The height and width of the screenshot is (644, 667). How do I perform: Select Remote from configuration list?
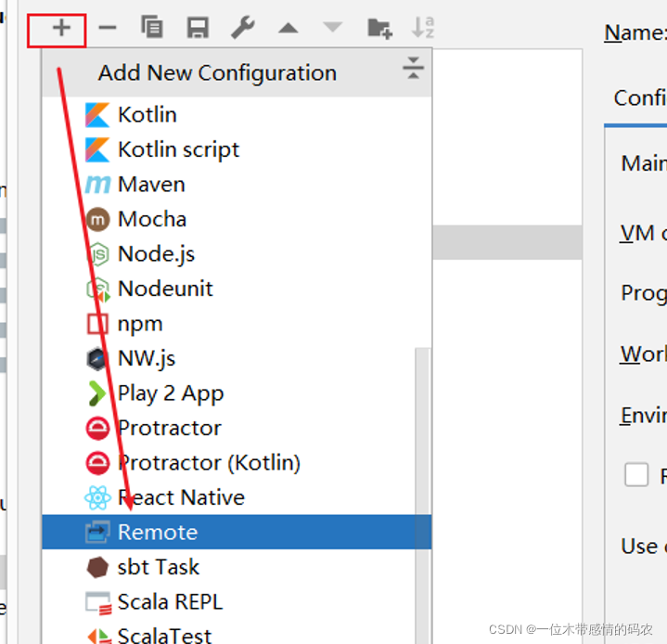(x=157, y=533)
